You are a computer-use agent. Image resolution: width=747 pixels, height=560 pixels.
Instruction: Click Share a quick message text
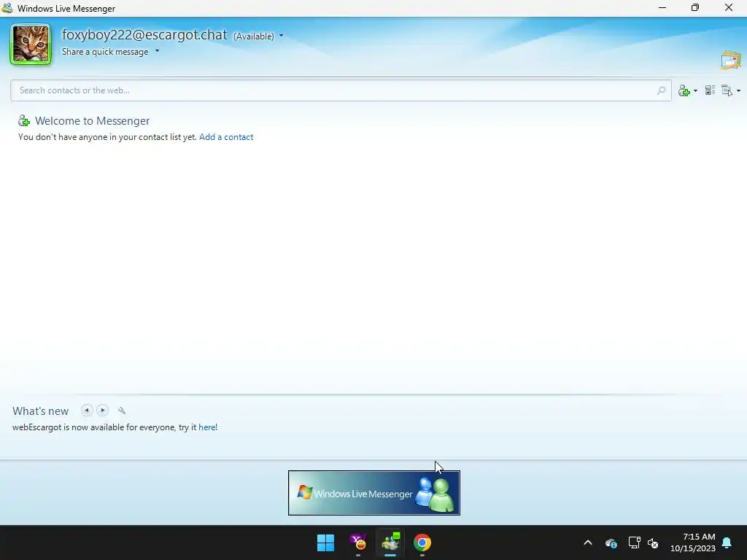105,52
